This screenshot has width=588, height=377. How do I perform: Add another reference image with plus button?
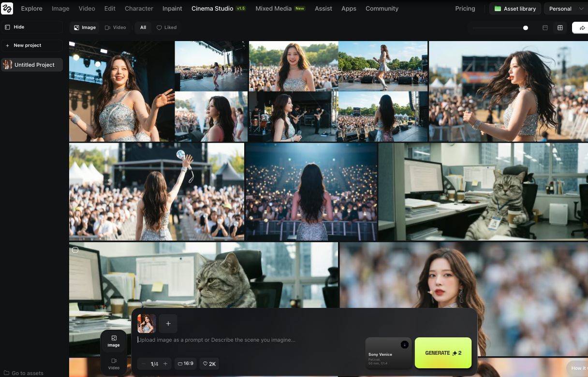tap(168, 324)
